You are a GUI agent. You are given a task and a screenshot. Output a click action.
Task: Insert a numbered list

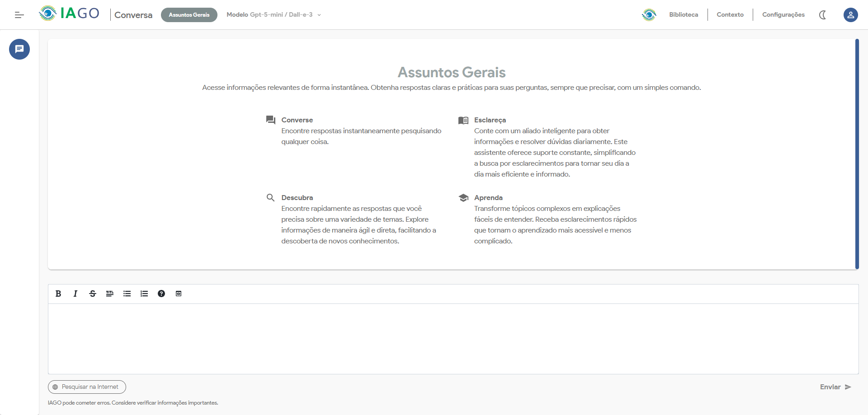(x=144, y=294)
